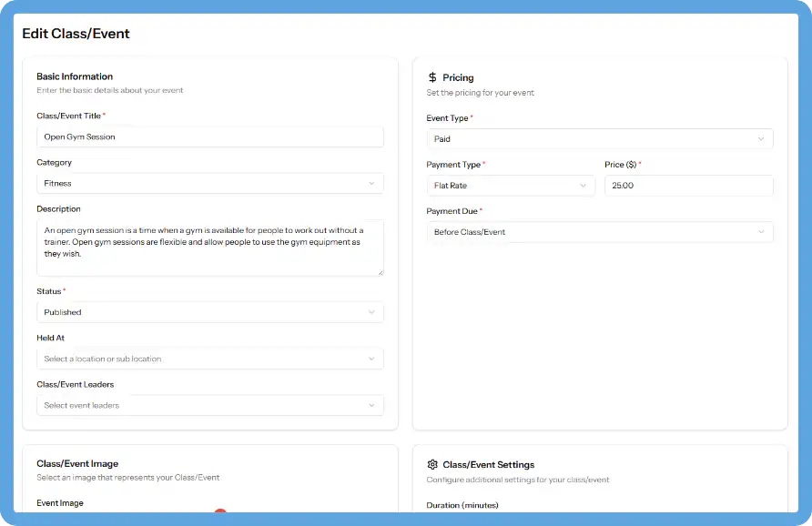Click the chevron on the Category field

pos(372,183)
